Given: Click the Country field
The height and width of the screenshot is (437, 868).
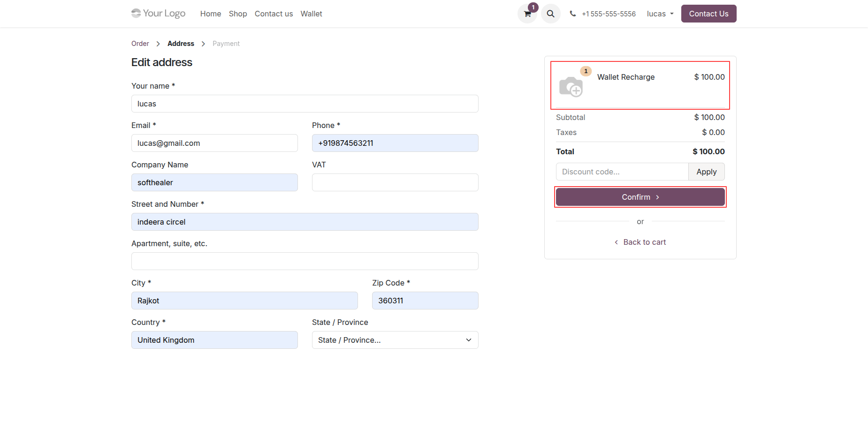Looking at the screenshot, I should tap(214, 340).
